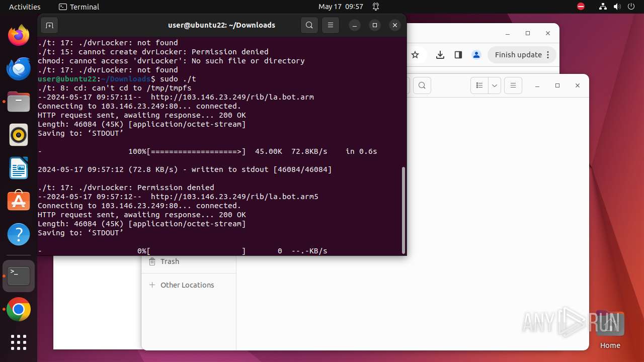Open LibreOffice Writer from dock
644x362 pixels.
(x=19, y=168)
